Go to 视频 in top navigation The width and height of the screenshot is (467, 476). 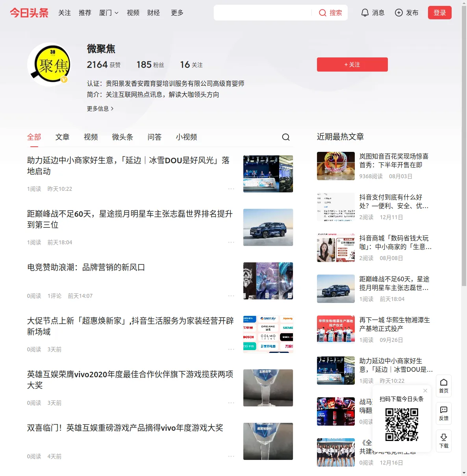pos(133,13)
